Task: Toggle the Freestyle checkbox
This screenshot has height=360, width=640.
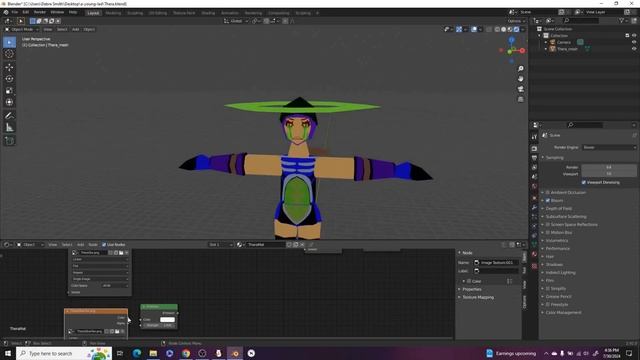Action: coord(548,304)
